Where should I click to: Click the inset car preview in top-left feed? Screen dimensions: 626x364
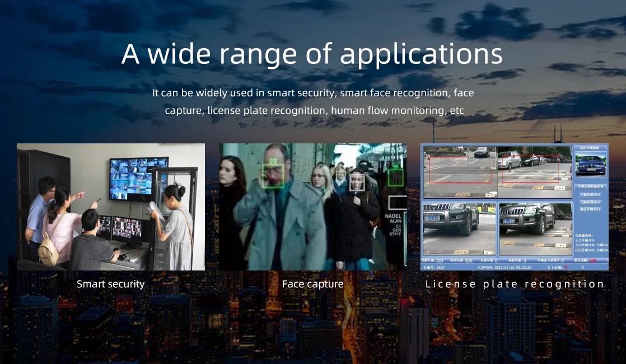482,158
